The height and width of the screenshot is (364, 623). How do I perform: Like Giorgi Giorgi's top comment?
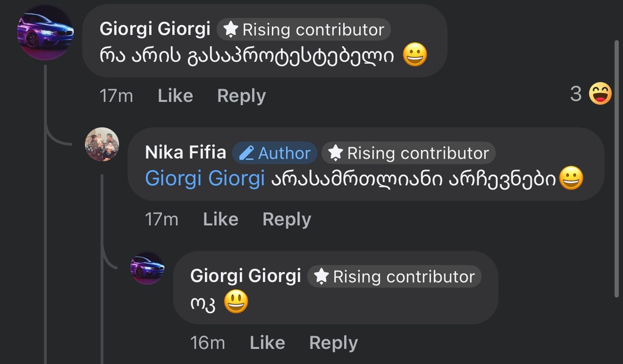(x=175, y=95)
